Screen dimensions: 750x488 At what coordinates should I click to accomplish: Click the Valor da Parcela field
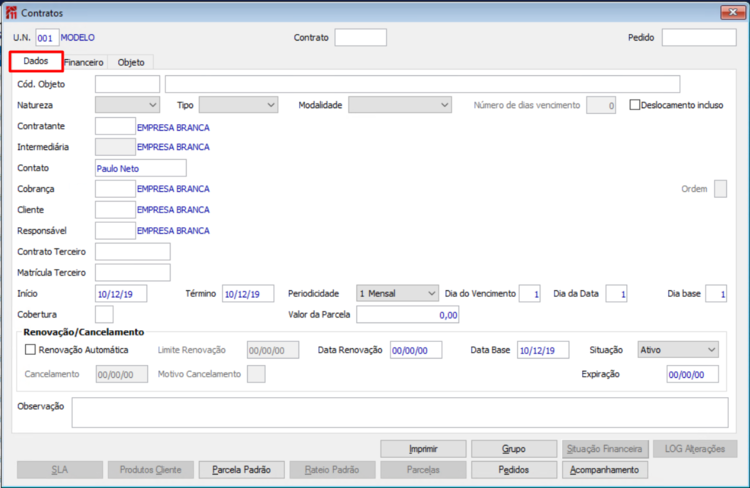[x=408, y=315]
